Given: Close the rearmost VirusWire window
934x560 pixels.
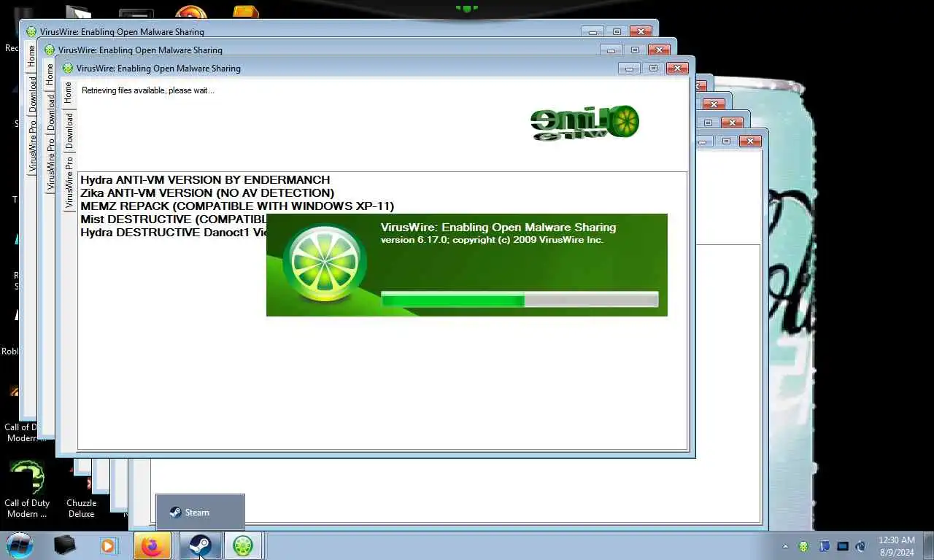Looking at the screenshot, I should 641,31.
